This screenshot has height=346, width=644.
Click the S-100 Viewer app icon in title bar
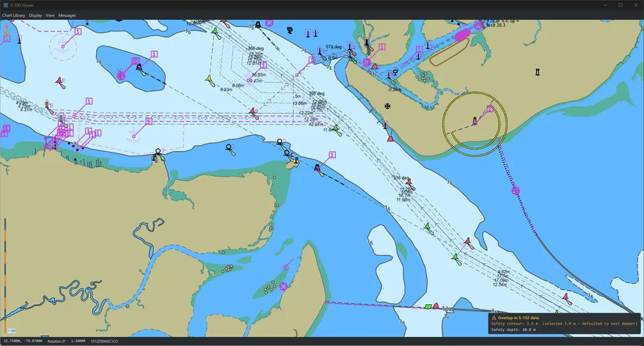(x=6, y=5)
